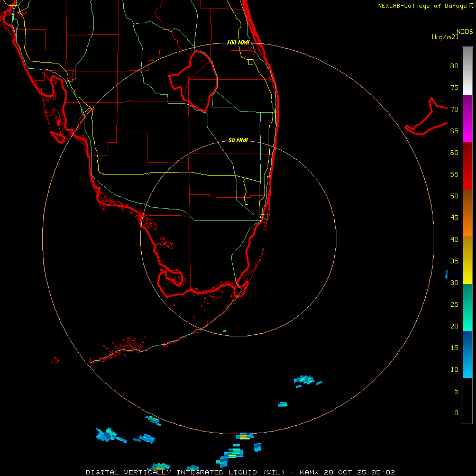The height and width of the screenshot is (476, 476).
Task: Click the 45 value on color scale
Action: (454, 218)
